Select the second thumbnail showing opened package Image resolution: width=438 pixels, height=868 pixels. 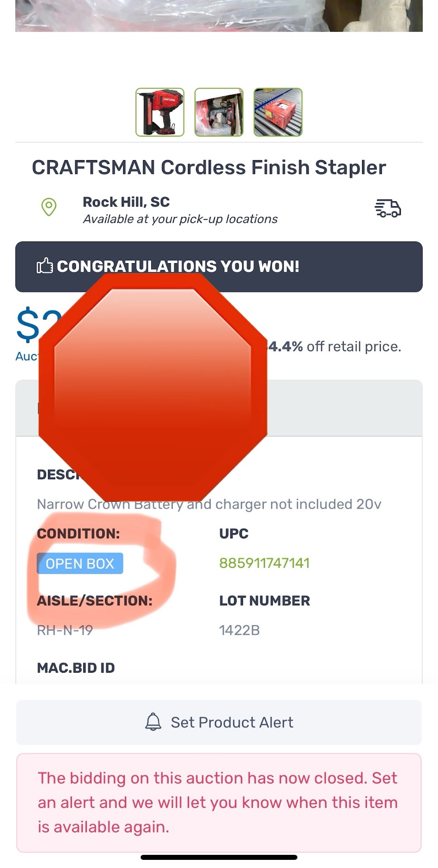219,112
